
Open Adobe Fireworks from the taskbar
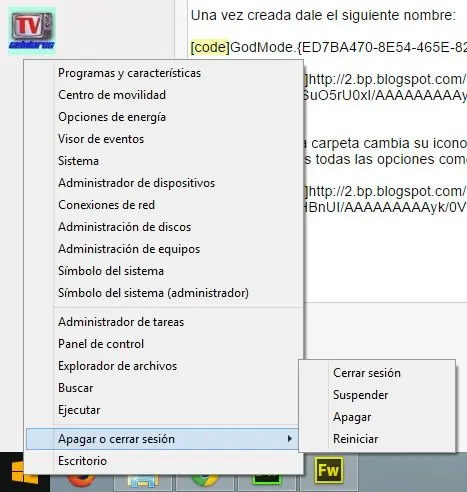pyautogui.click(x=328, y=470)
